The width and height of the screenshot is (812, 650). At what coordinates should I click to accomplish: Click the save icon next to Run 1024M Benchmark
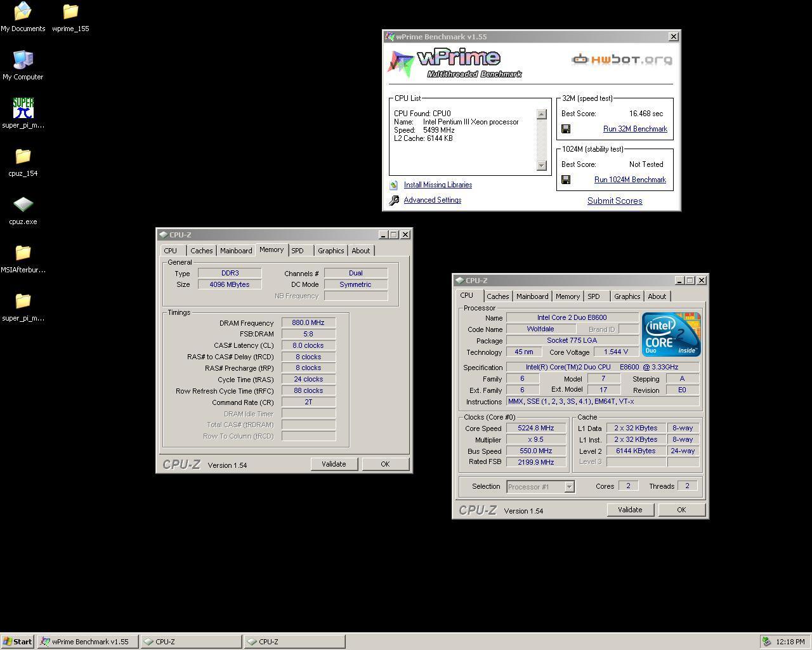coord(566,180)
